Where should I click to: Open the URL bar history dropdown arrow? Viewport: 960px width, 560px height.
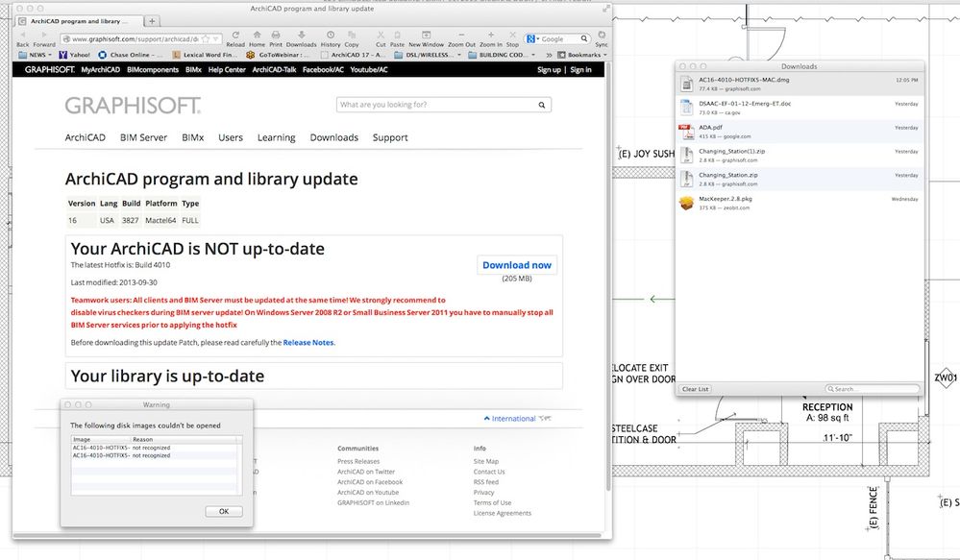[x=215, y=38]
